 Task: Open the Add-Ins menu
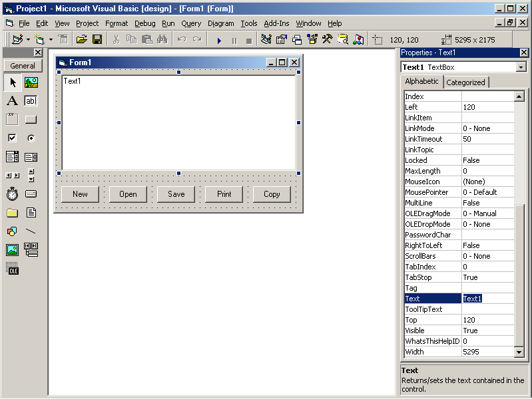(x=276, y=23)
